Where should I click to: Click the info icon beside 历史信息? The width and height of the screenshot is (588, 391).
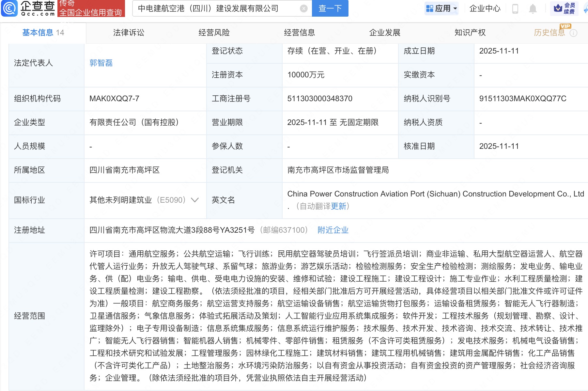(x=573, y=33)
